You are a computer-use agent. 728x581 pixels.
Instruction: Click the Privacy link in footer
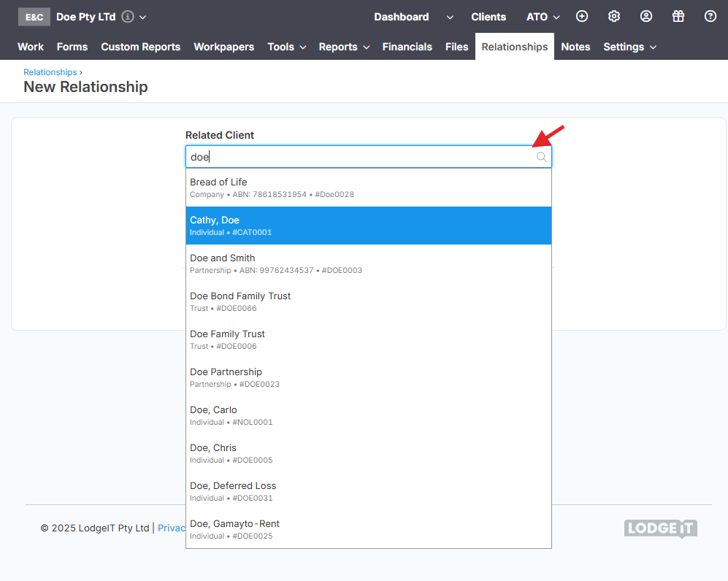tap(172, 528)
